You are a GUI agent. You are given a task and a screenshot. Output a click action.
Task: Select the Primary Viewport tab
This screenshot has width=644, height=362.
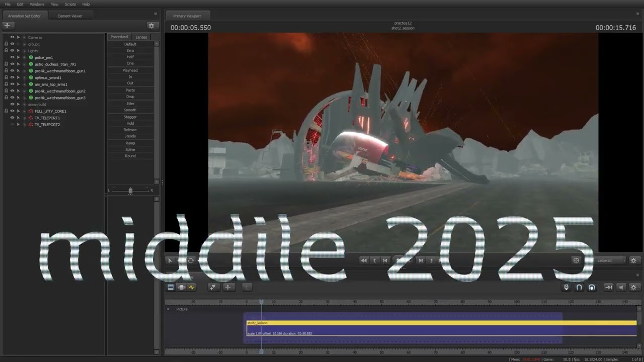[x=187, y=16]
